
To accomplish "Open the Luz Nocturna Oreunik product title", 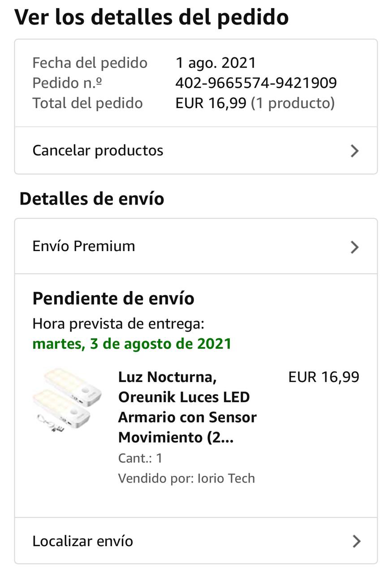I will (x=187, y=407).
